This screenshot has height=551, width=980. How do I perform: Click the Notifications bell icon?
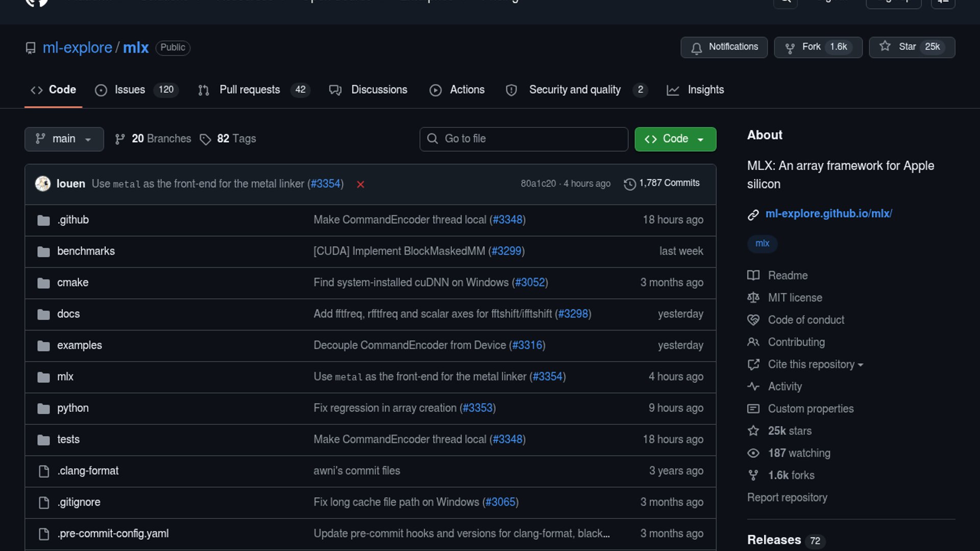[x=696, y=48]
